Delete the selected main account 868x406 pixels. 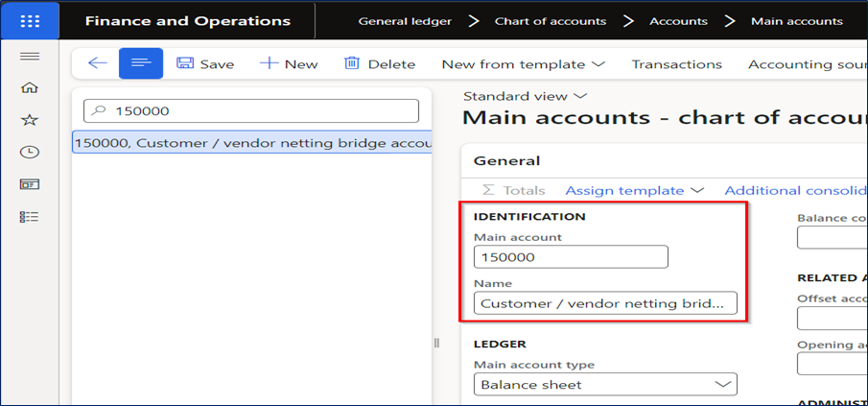(380, 64)
